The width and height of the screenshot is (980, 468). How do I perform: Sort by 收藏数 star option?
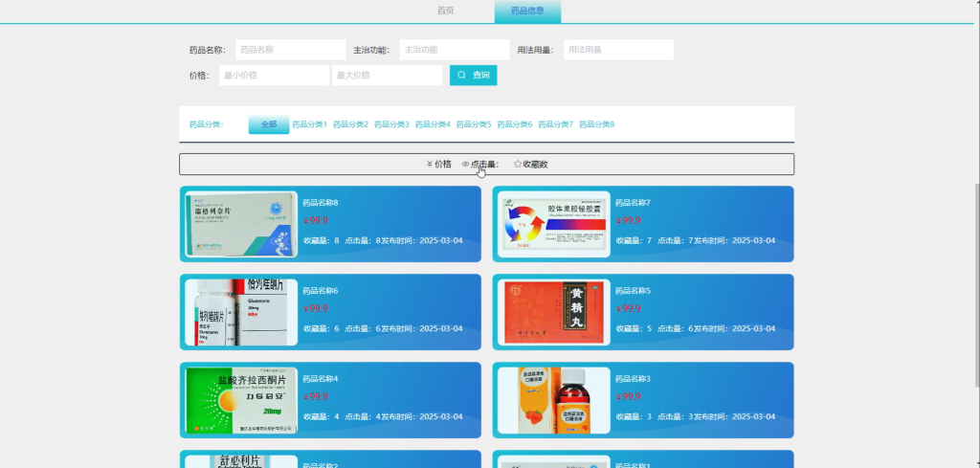[530, 165]
